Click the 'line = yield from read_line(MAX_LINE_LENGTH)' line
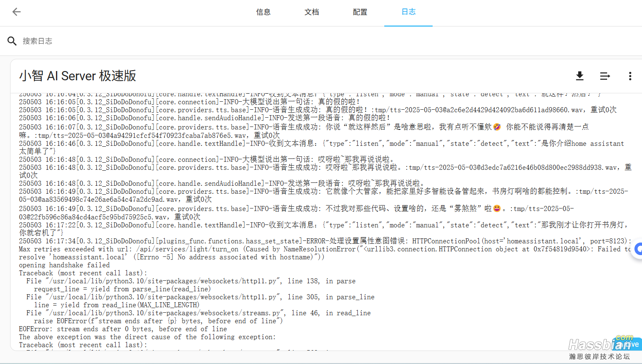This screenshot has height=364, width=642. [117, 305]
